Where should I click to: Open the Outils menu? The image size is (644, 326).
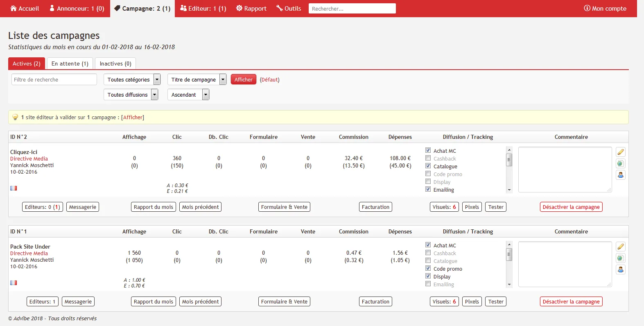[289, 9]
